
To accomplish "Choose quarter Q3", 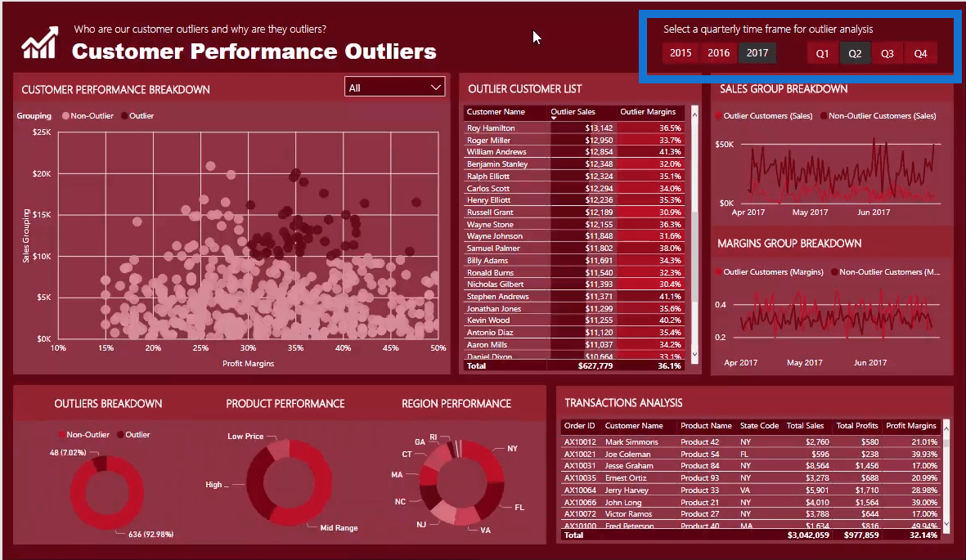I will (887, 54).
